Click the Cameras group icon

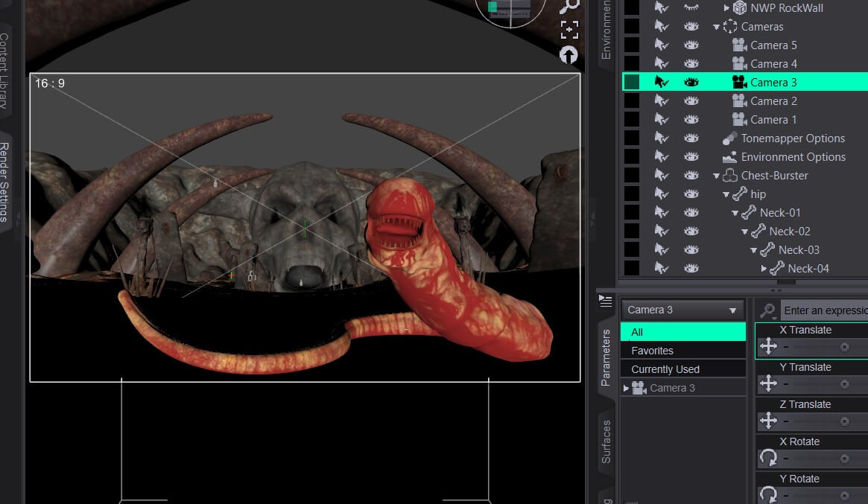730,27
